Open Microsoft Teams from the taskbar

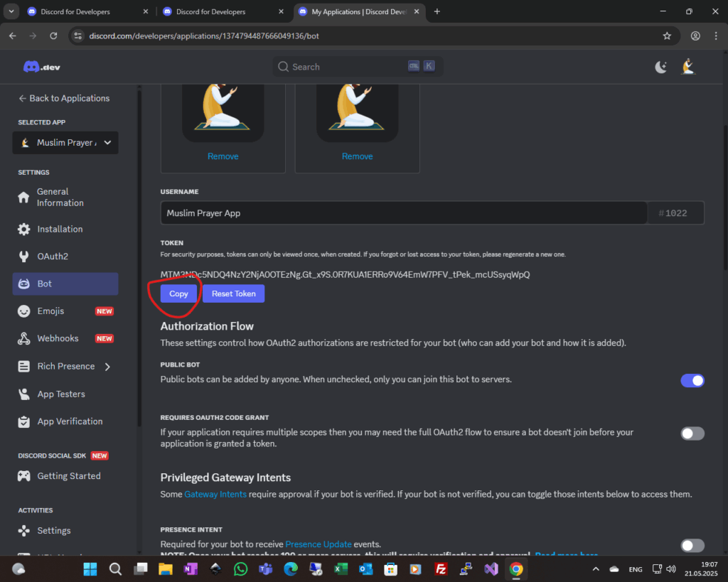266,569
